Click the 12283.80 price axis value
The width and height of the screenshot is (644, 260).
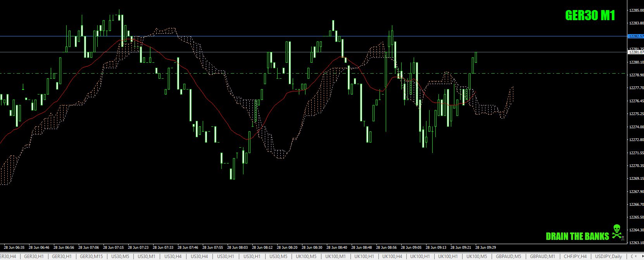click(x=636, y=23)
